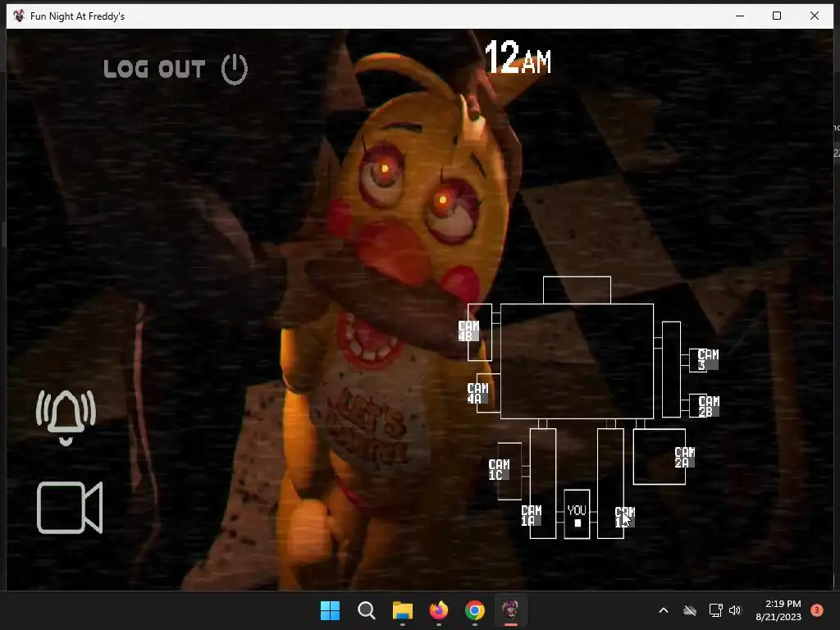Screen dimensions: 840x630
Task: Open CAM 1A camera view
Action: point(532,515)
